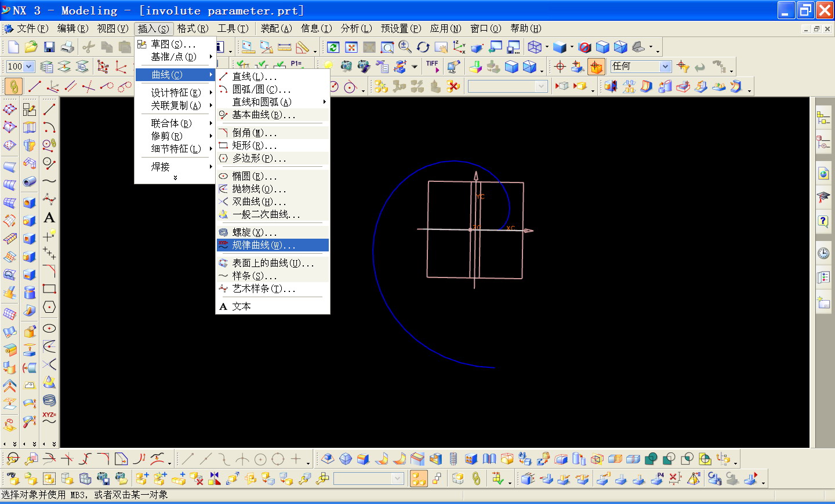Expand the 直线和圆弧(A) submenu
835x504 pixels.
(x=273, y=102)
